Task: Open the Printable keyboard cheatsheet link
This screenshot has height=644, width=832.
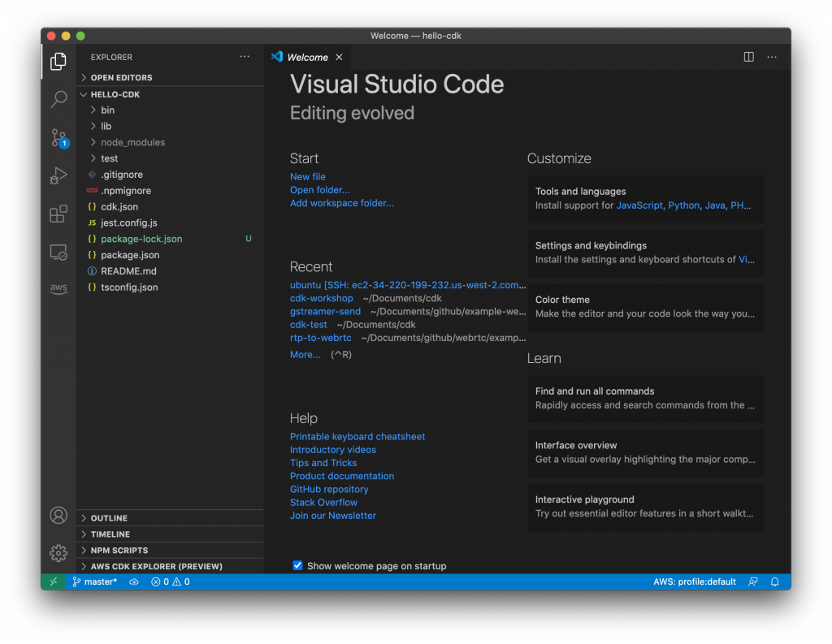Action: (357, 437)
